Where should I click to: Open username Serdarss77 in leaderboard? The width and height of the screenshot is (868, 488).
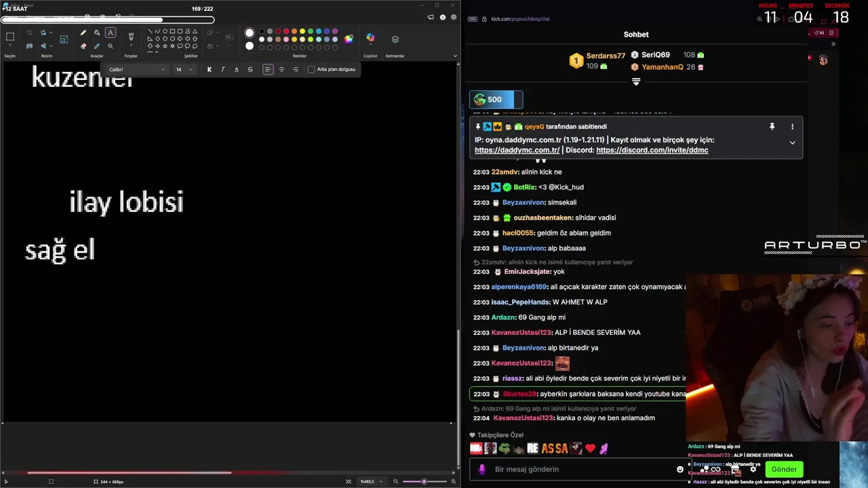click(x=606, y=56)
